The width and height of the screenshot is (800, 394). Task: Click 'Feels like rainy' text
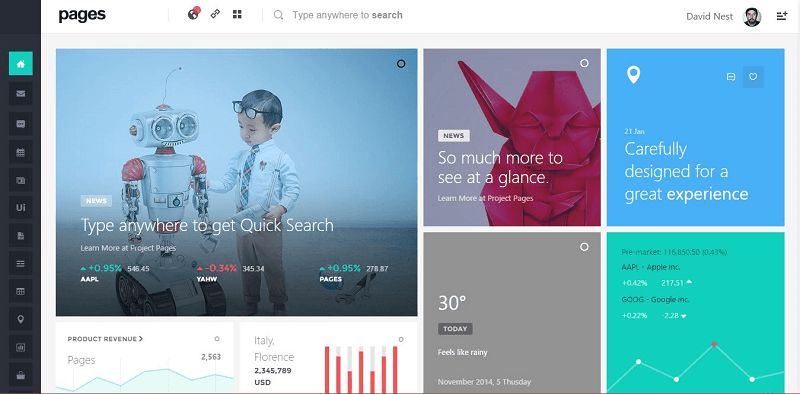[463, 352]
